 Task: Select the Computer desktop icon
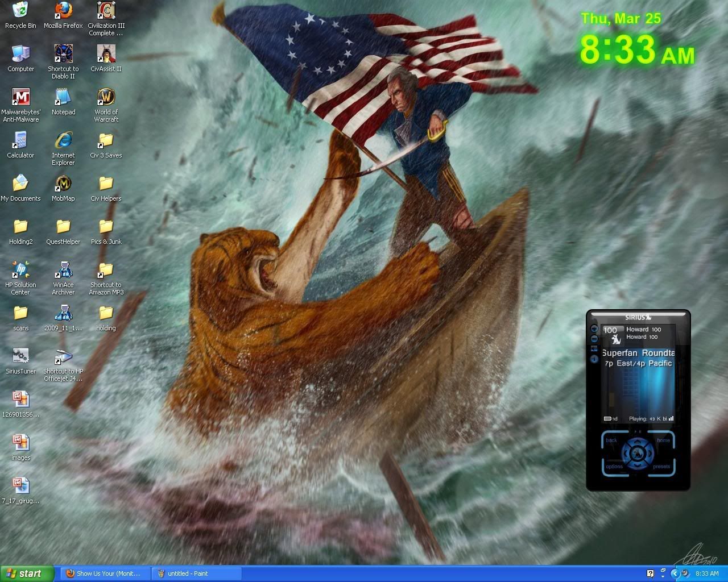pyautogui.click(x=20, y=59)
